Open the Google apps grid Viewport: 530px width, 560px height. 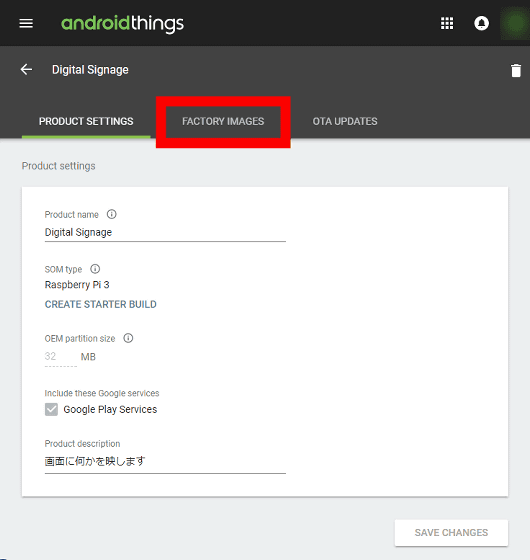click(447, 24)
